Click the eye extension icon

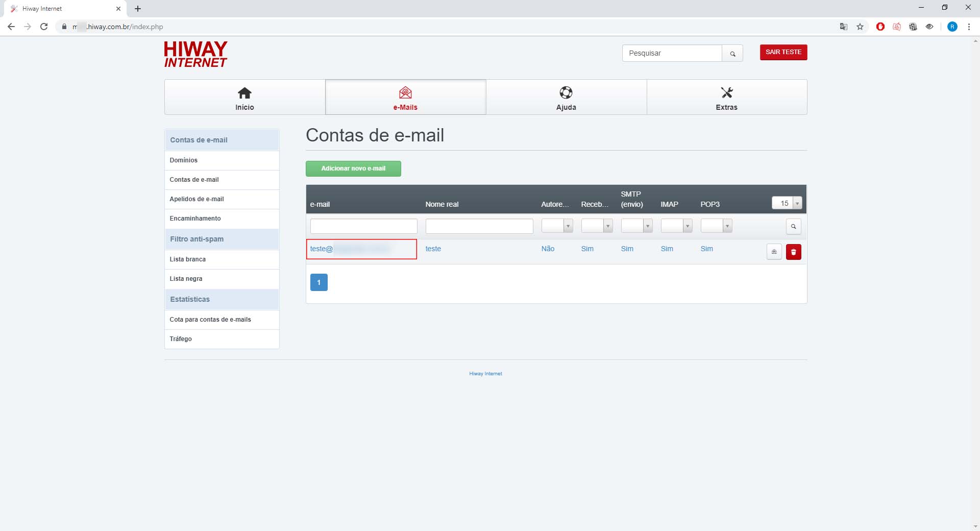[929, 27]
